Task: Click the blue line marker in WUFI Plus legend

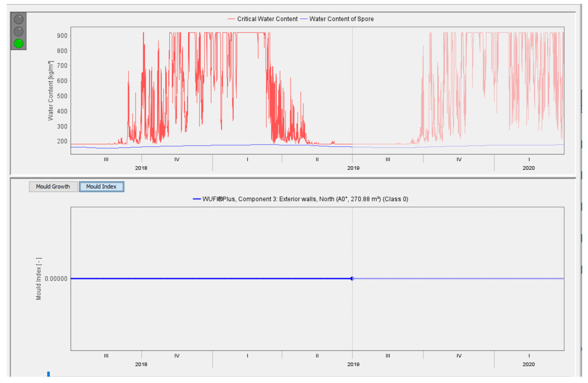Action: click(197, 199)
